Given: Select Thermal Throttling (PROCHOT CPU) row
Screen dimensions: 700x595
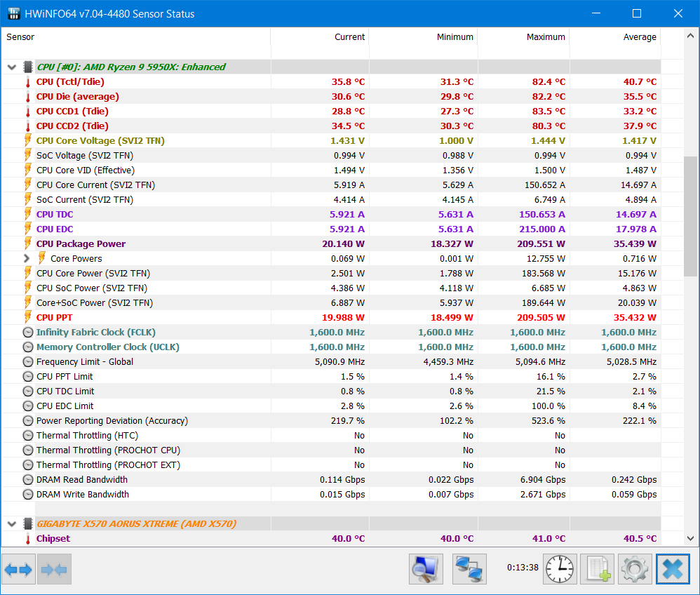Looking at the screenshot, I should [x=331, y=450].
